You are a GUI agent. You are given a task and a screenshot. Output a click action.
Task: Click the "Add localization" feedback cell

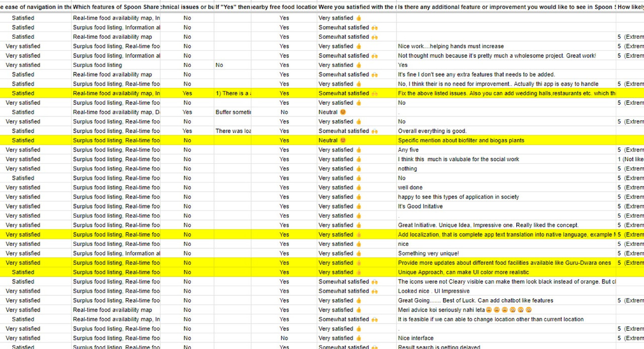tap(506, 235)
